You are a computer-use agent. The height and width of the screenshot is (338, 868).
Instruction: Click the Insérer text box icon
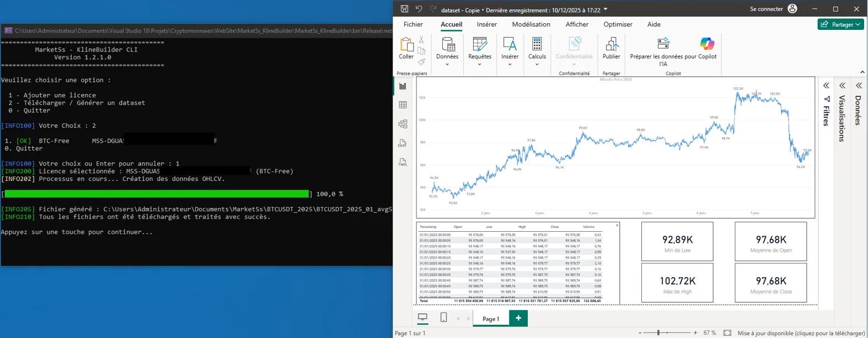(x=510, y=44)
